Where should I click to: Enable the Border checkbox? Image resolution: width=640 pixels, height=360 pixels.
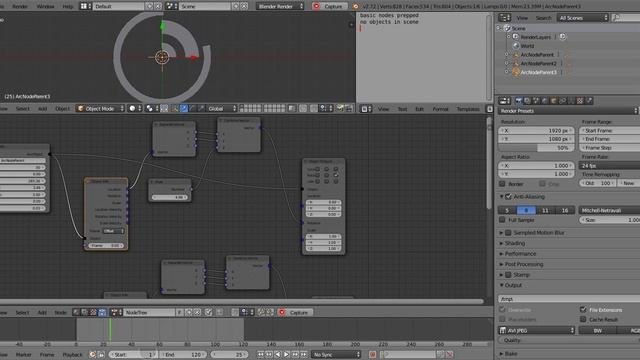(x=502, y=184)
